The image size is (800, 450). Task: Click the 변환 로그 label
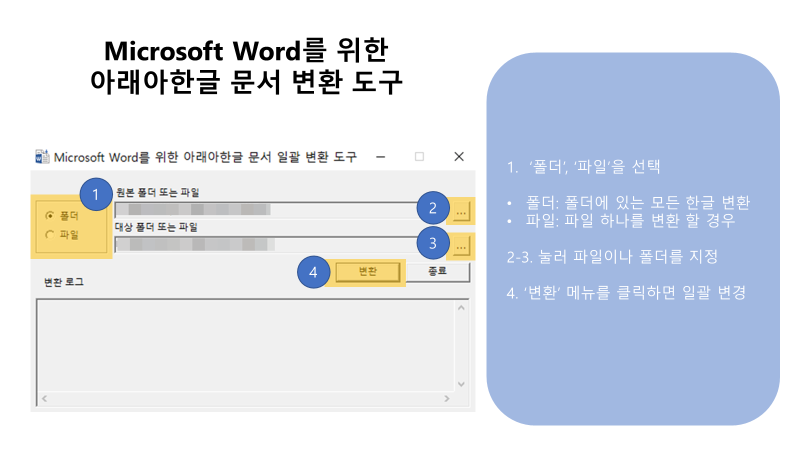point(64,282)
